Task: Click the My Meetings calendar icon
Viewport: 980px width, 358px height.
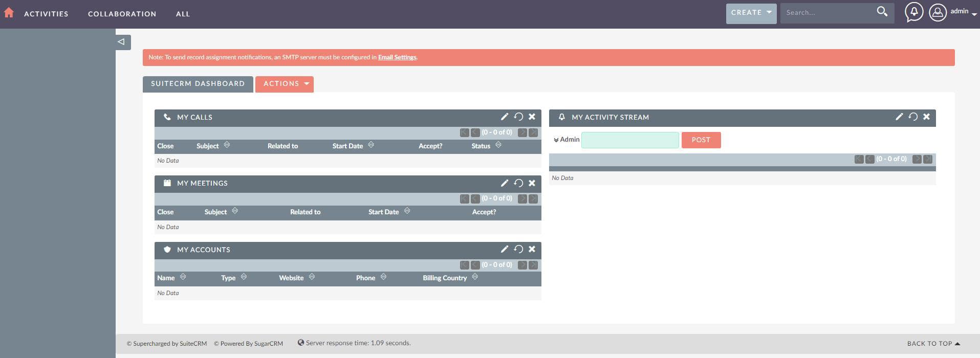Action: point(167,183)
